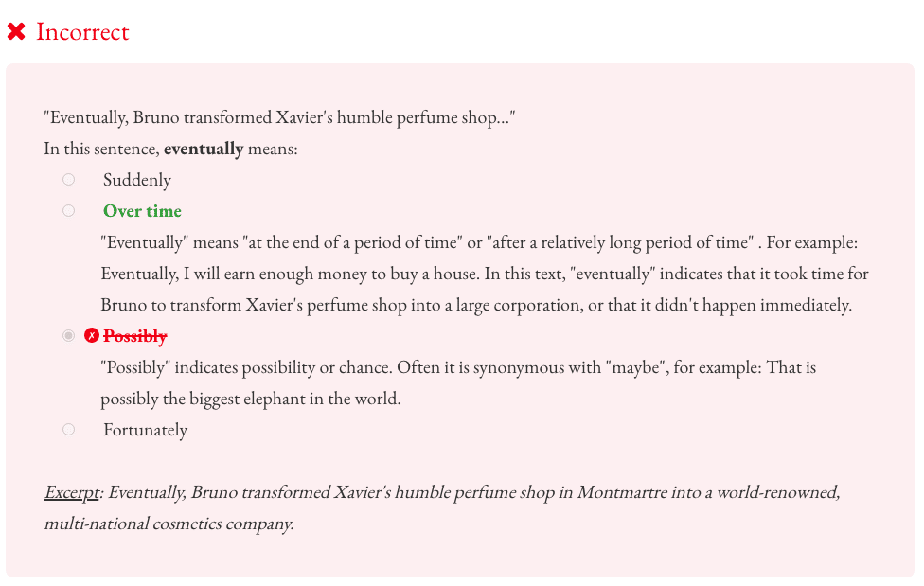
Task: Click the red wrong-answer icon before Possibly
Action: pyautogui.click(x=92, y=335)
